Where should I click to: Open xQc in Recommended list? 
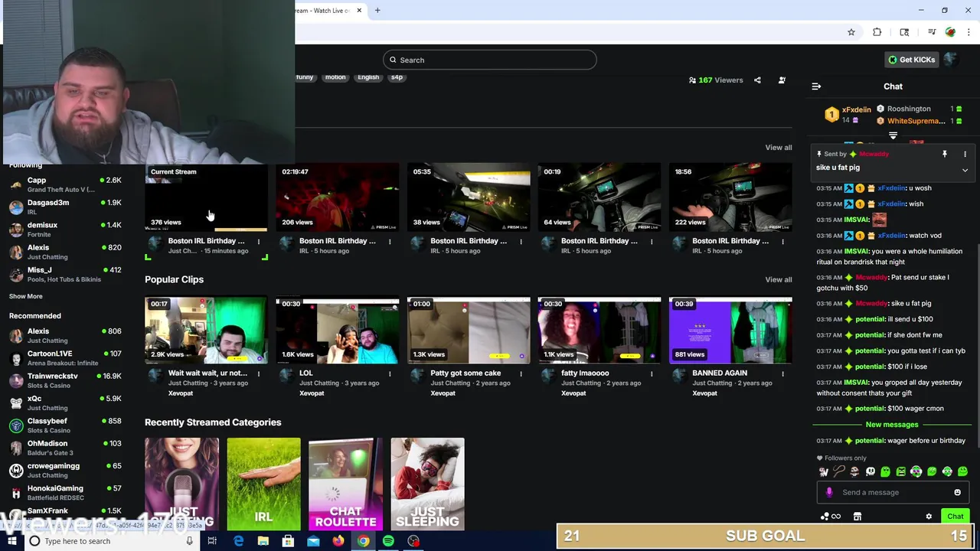click(65, 403)
